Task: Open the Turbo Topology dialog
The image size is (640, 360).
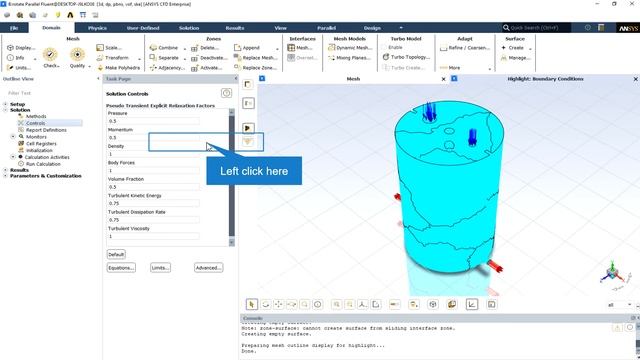Action: click(x=406, y=57)
